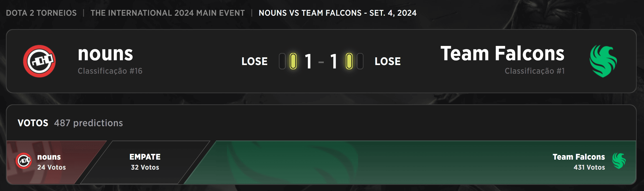Click small nouns logo in vote bar
The height and width of the screenshot is (191, 644).
point(23,161)
